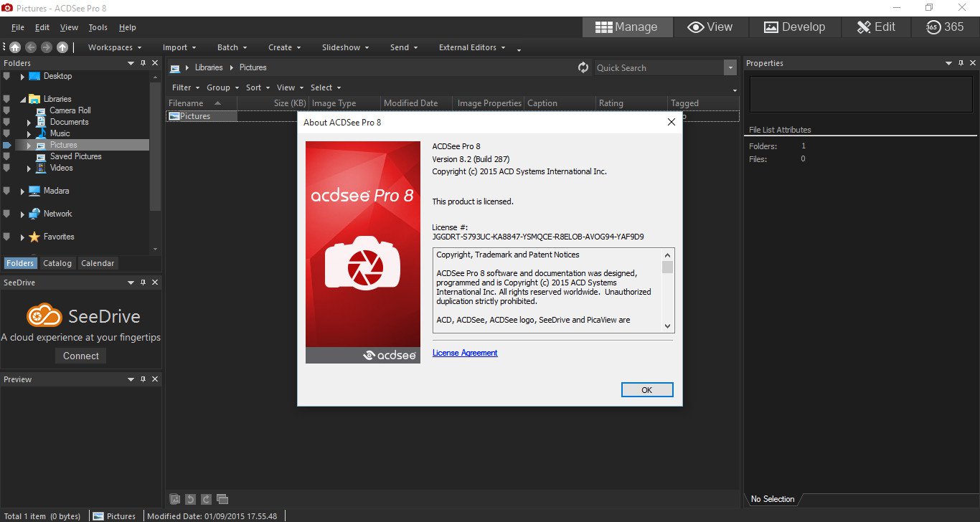Viewport: 980px width, 522px height.
Task: Open the Filter dropdown in file list
Action: coord(186,87)
